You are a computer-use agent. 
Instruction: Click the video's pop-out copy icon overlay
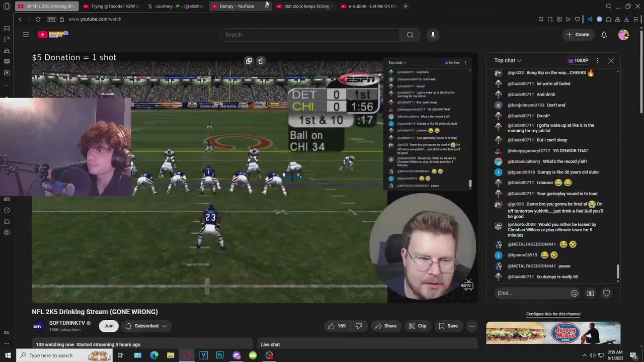249,61
